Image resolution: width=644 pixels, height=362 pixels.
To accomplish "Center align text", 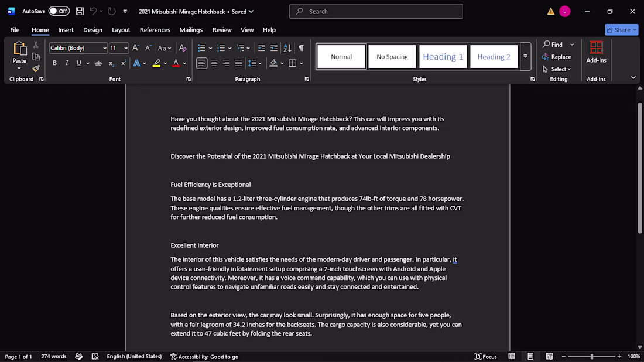I will coord(214,63).
